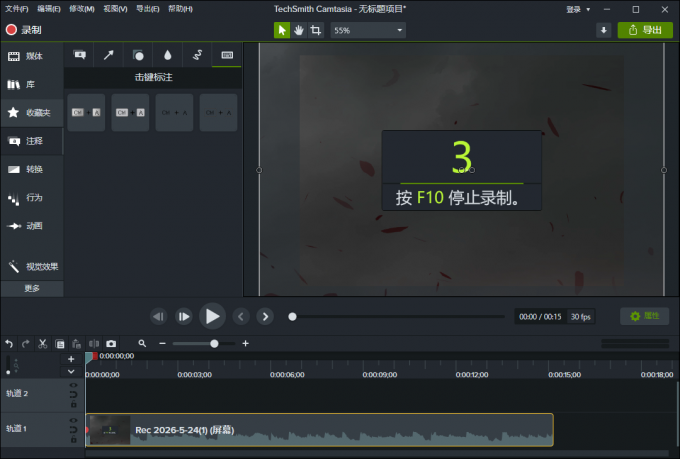Open the 导出(E) menu

point(148,9)
